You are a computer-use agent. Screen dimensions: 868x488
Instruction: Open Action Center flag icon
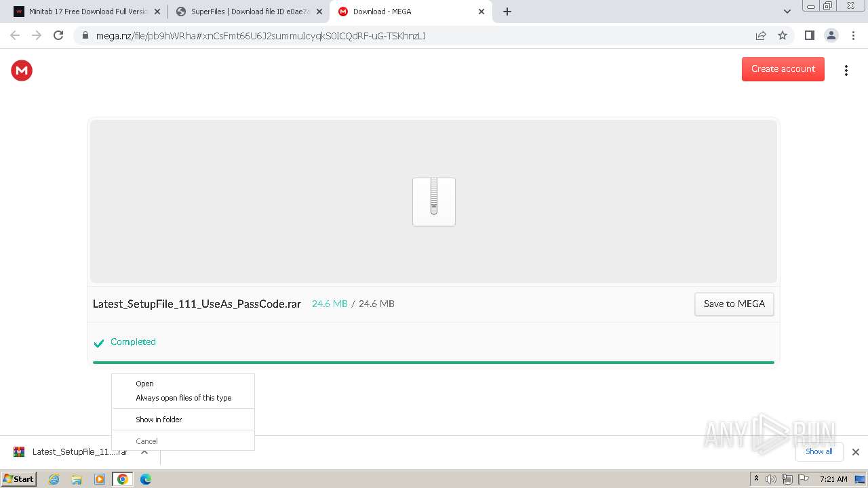coord(804,479)
